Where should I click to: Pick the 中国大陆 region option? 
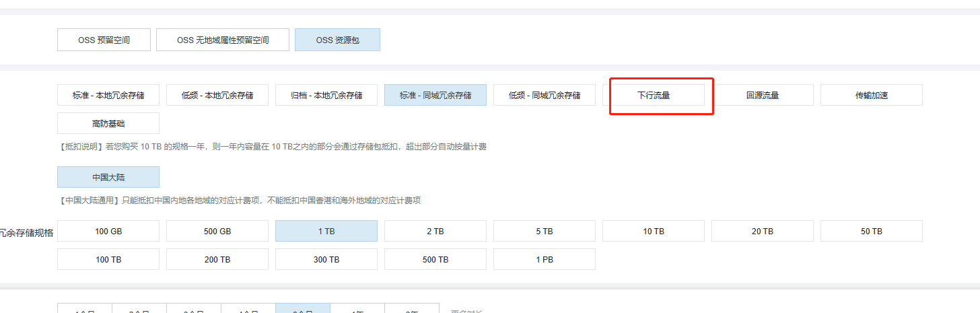[108, 177]
